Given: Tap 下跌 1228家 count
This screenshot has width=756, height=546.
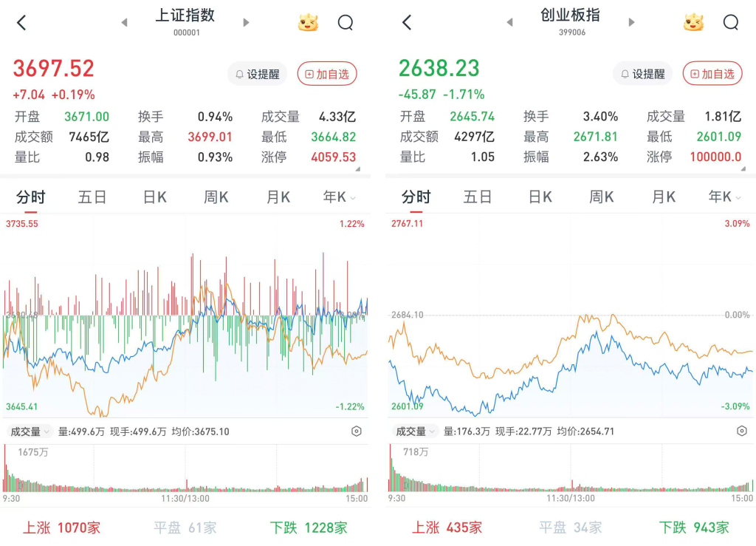Looking at the screenshot, I should (309, 528).
